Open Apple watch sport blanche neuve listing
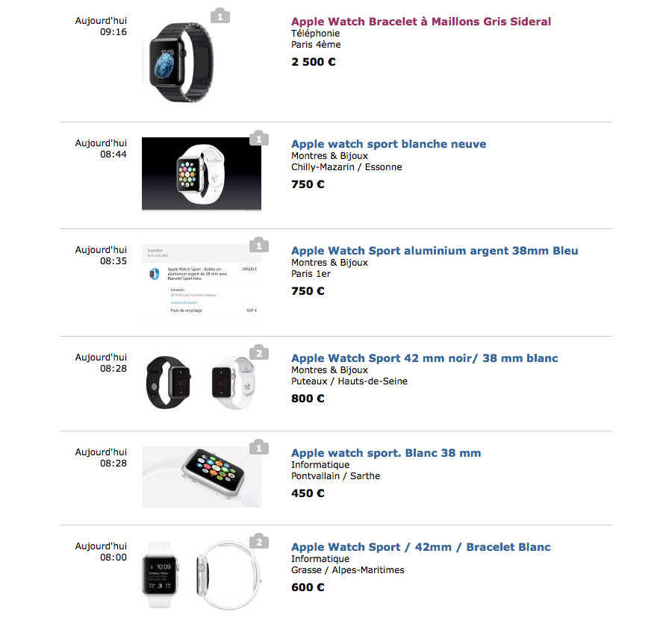The width and height of the screenshot is (672, 618). 389,144
